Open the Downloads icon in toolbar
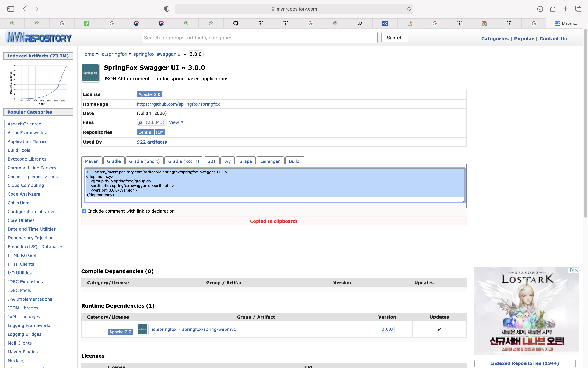Image resolution: width=588 pixels, height=368 pixels. (x=540, y=9)
